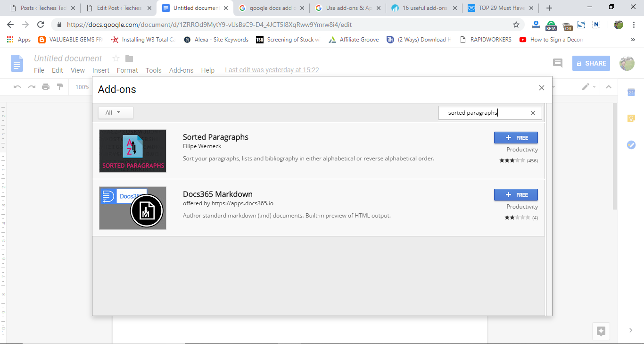The image size is (644, 344).
Task: Open the Docs365 Markdown add-on thumbnail
Action: pyautogui.click(x=132, y=208)
